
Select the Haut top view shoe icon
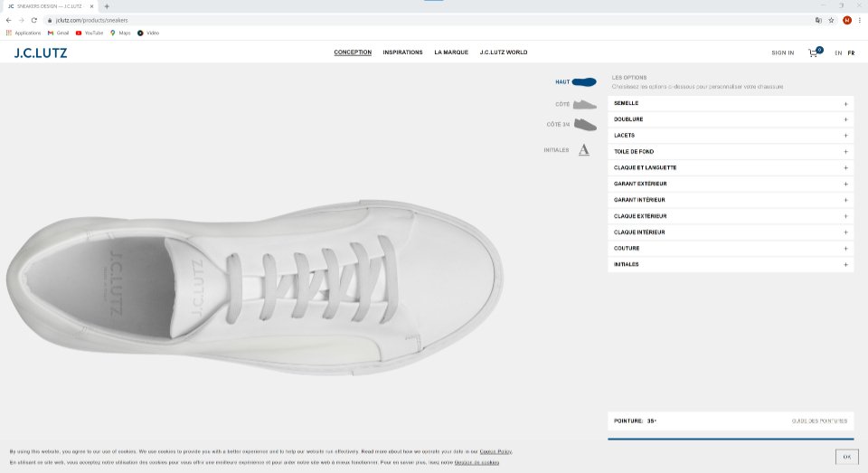point(584,82)
